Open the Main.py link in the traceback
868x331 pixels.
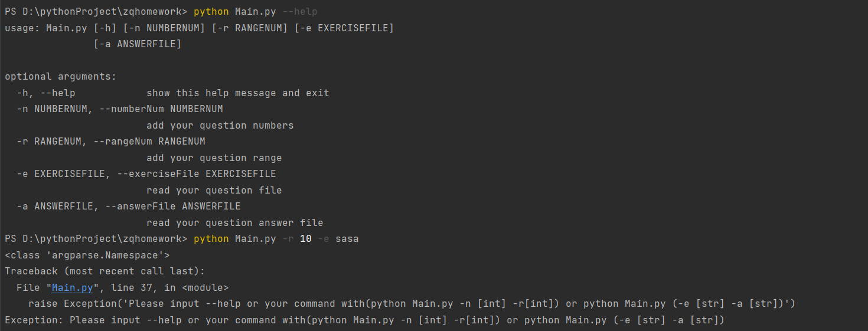[72, 288]
